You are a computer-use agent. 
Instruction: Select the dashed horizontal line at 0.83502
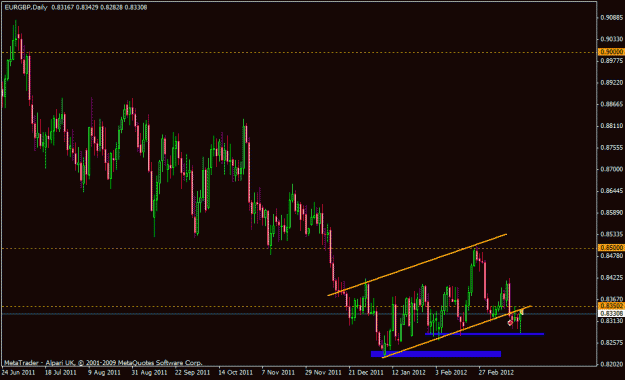(299, 307)
